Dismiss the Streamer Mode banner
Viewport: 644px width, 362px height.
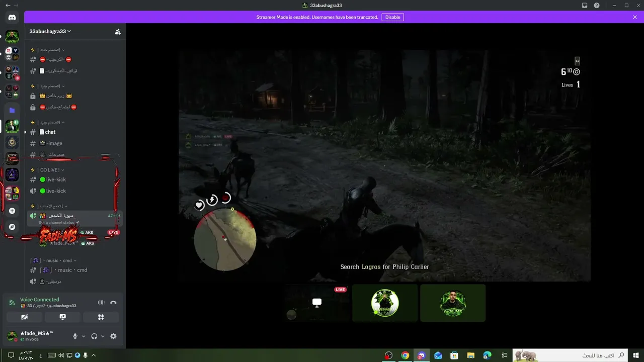click(x=635, y=17)
